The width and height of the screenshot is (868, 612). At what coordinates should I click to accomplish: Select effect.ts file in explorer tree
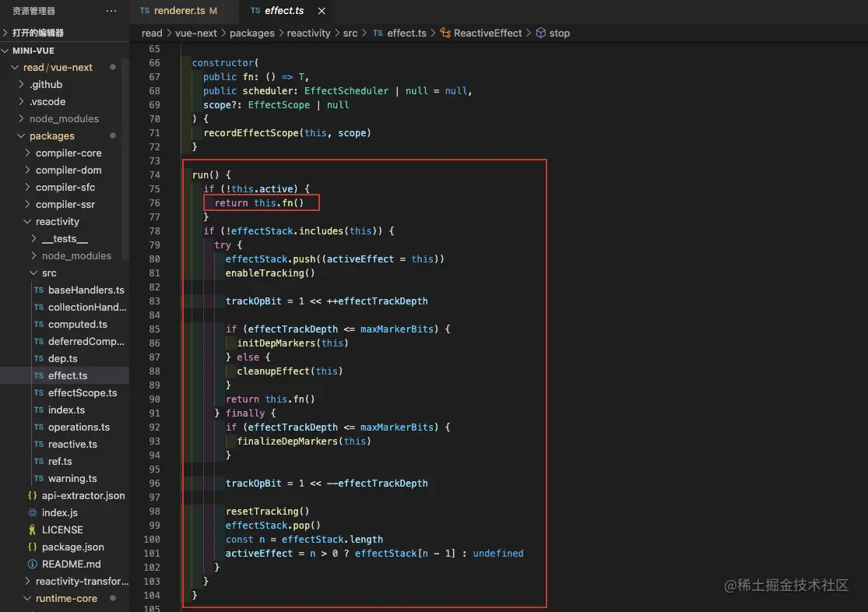click(65, 375)
